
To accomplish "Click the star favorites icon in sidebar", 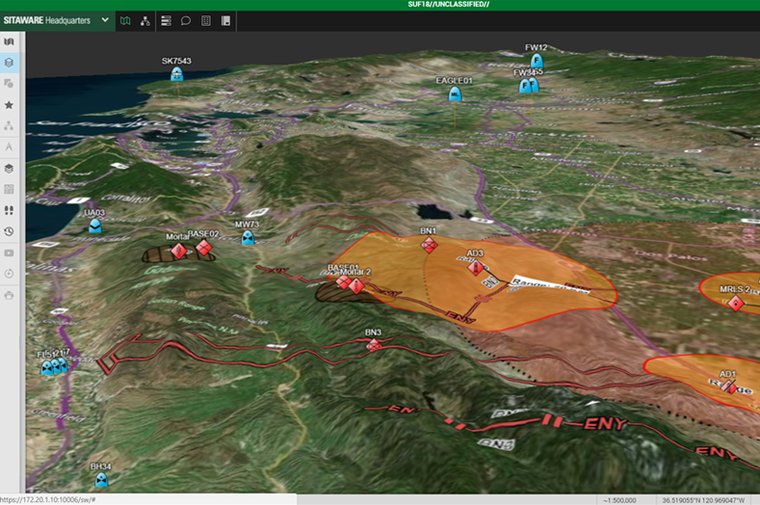I will click(9, 104).
